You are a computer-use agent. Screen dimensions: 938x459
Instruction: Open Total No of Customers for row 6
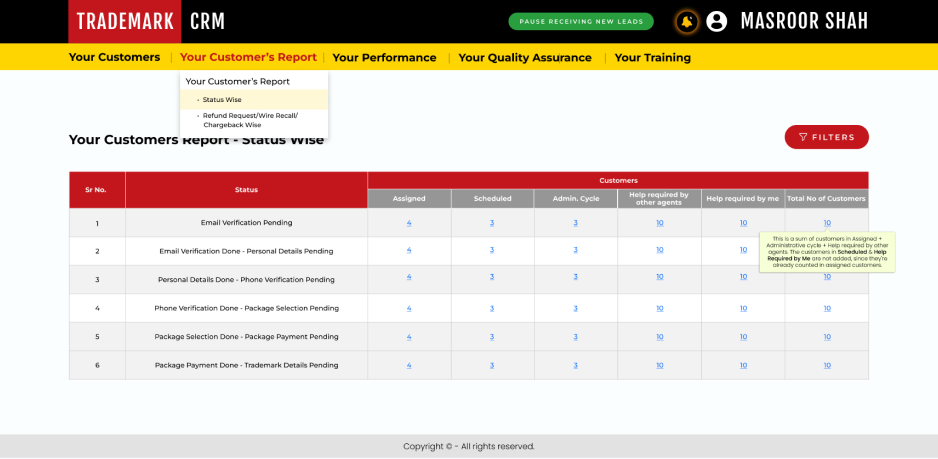(x=827, y=365)
